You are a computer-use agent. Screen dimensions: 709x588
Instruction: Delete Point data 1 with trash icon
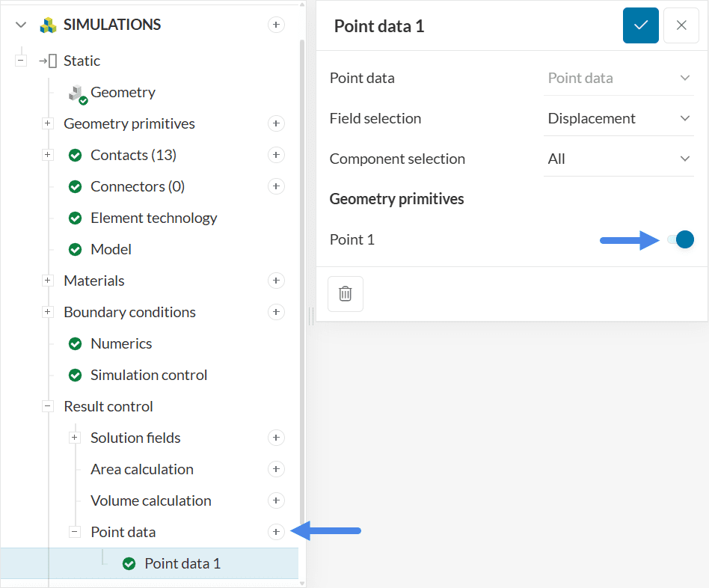(346, 294)
